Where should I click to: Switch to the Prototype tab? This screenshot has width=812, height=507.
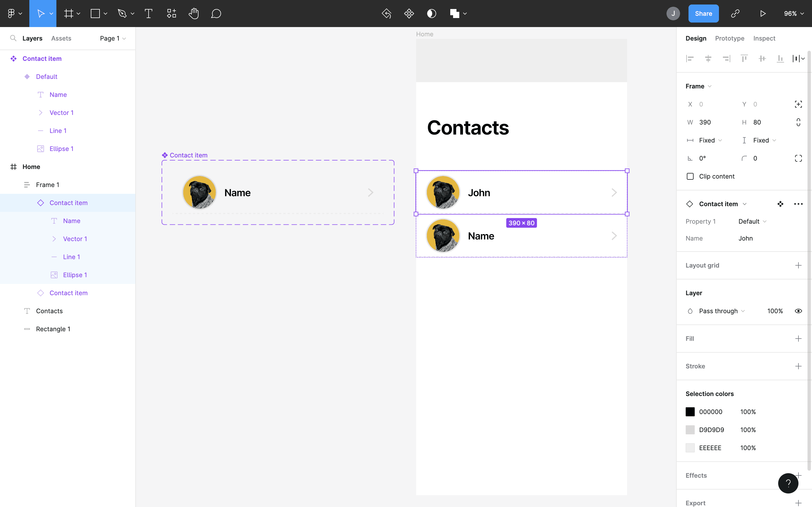click(x=729, y=38)
